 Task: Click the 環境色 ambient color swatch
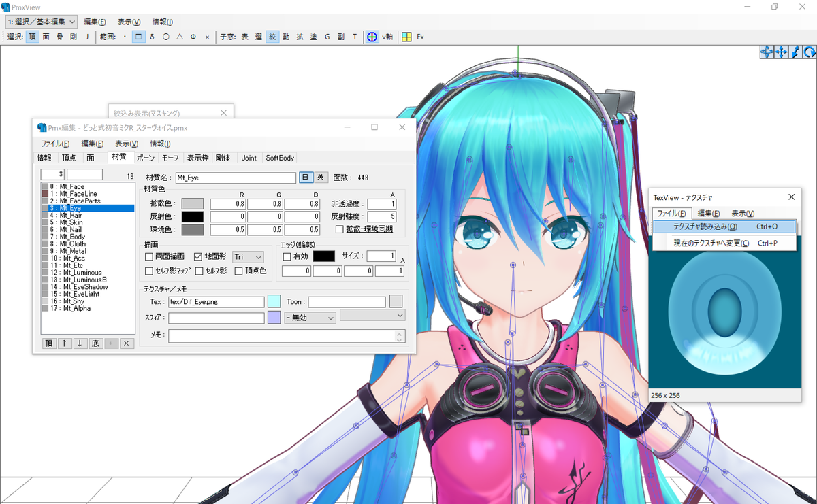pos(192,230)
